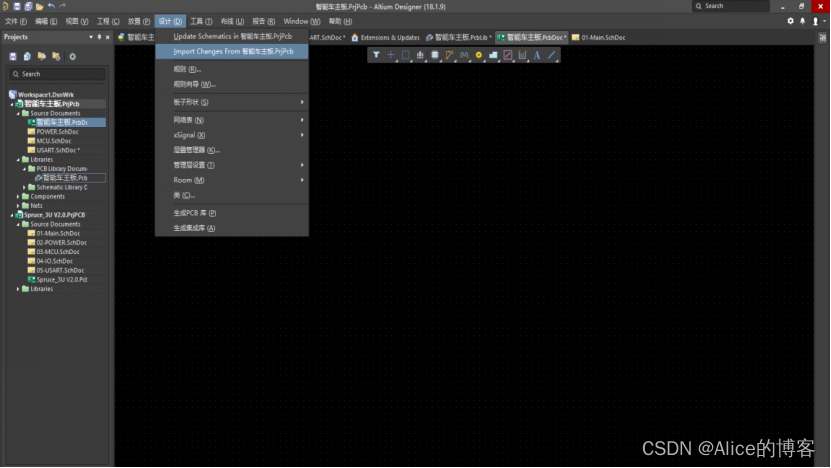Select the Place Component chip tool

tap(435, 55)
